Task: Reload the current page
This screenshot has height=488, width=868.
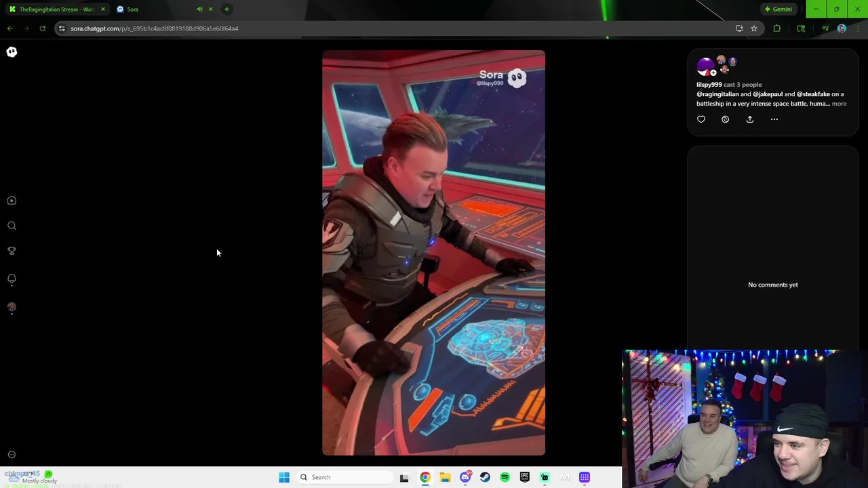Action: click(42, 28)
